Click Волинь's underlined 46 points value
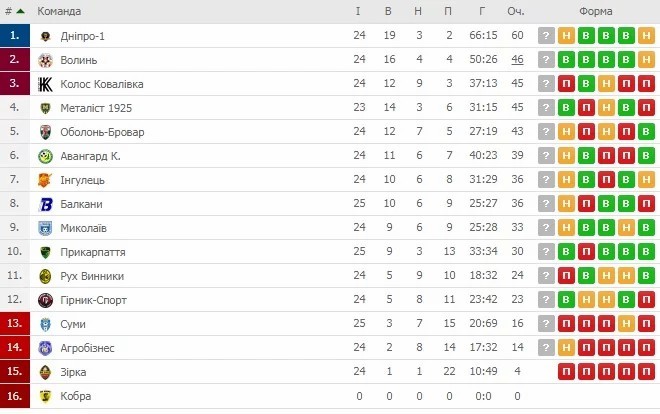Image resolution: width=660 pixels, height=414 pixels. point(517,59)
